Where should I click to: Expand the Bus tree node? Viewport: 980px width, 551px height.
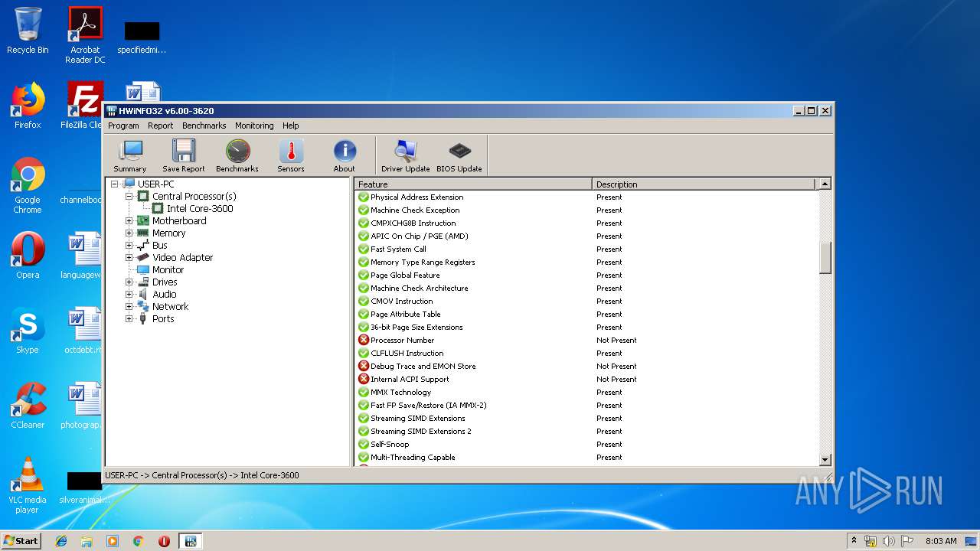pyautogui.click(x=129, y=246)
